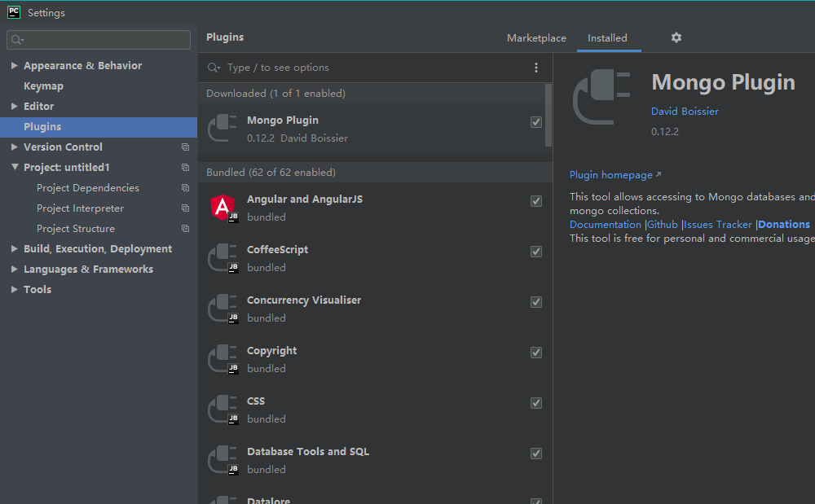The image size is (815, 504).
Task: Select the Mongo Plugin list entry name
Action: (x=283, y=120)
